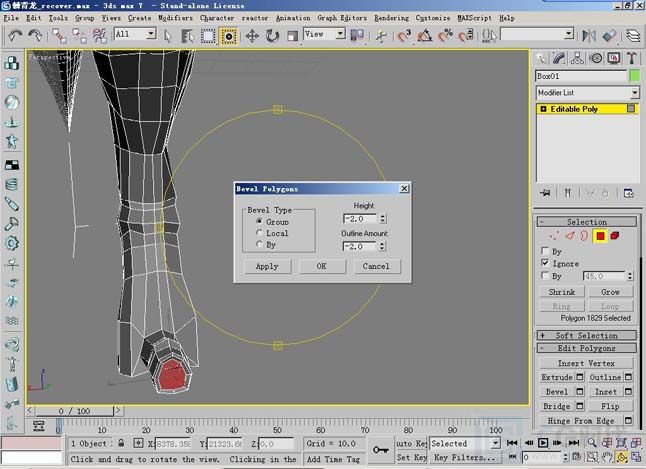This screenshot has width=646, height=469.
Task: Toggle the selection lock padlock
Action: [x=121, y=443]
